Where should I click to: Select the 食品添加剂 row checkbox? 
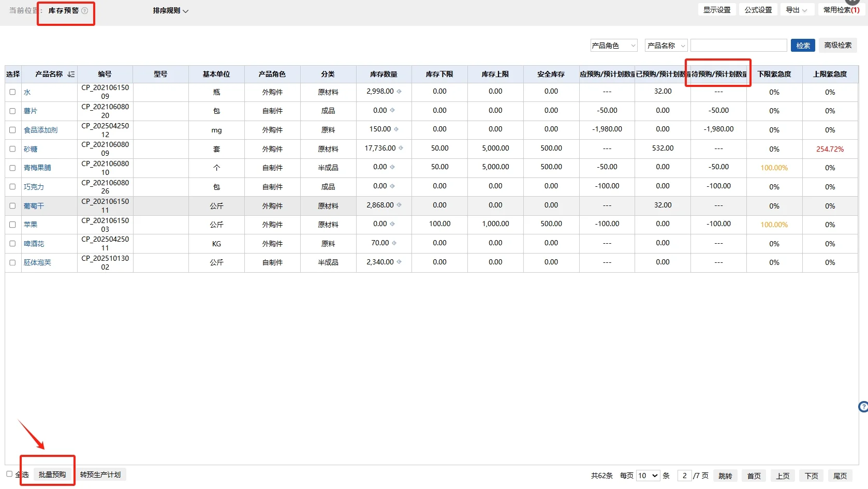(x=12, y=130)
